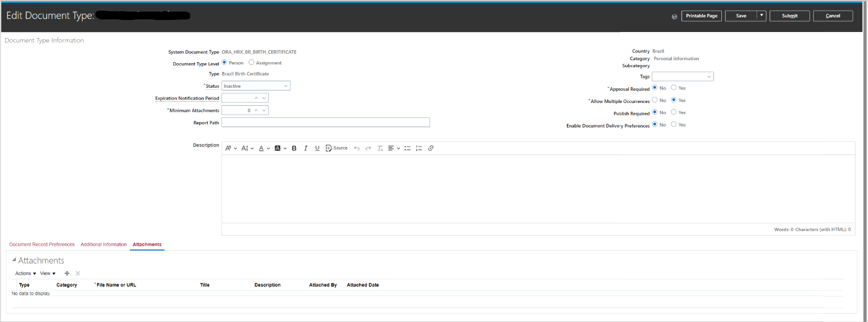Toggle bold formatting in Description editor
868x322 pixels.
tap(294, 148)
